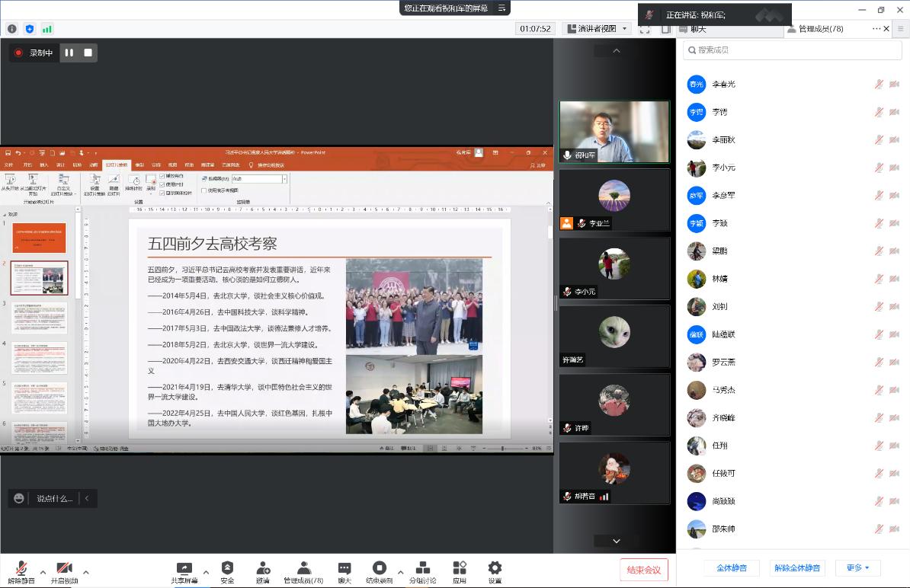Start screen sharing via 共享屏幕

pyautogui.click(x=184, y=570)
